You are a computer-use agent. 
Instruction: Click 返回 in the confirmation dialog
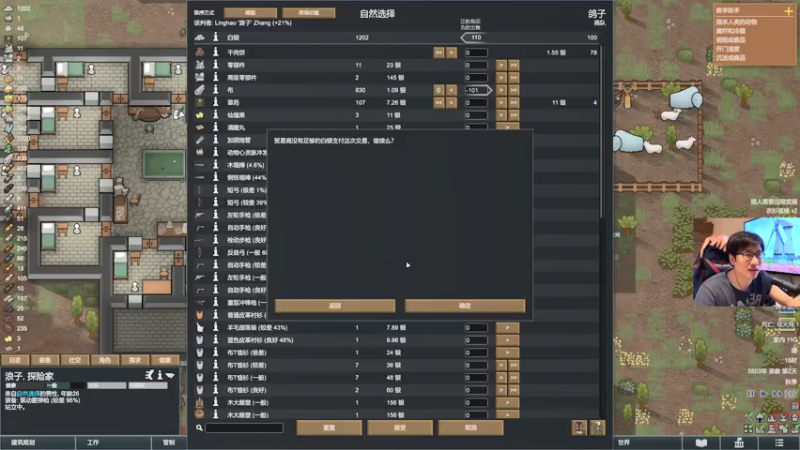click(x=335, y=306)
